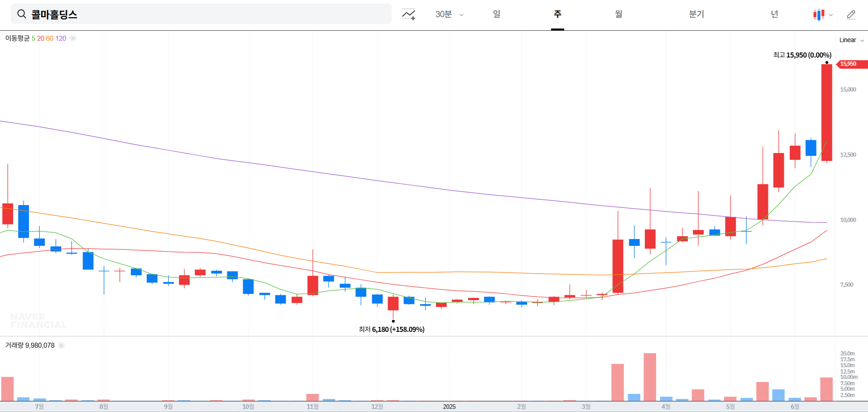Click the moving average 120 value

[x=61, y=38]
